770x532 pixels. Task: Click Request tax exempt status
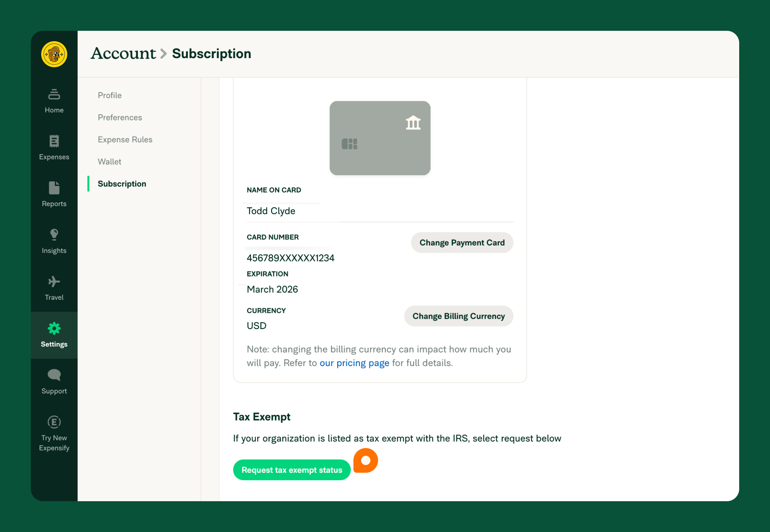(291, 470)
